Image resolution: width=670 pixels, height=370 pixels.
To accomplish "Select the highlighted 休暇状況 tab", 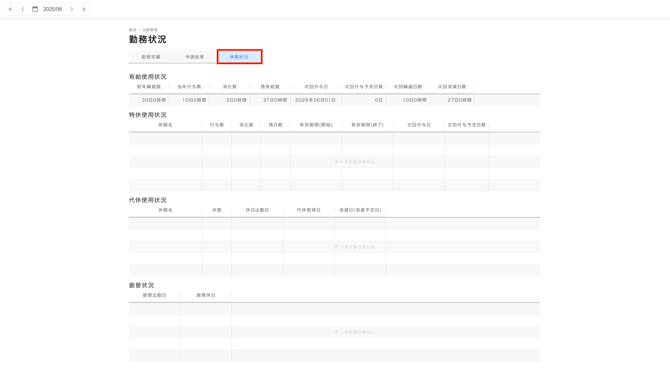I will 239,57.
